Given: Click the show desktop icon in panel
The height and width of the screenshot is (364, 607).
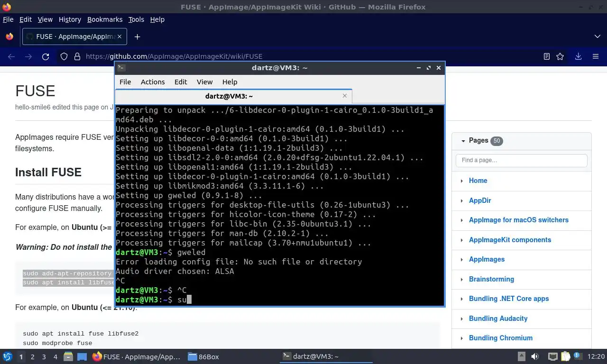Looking at the screenshot, I should click(x=82, y=356).
